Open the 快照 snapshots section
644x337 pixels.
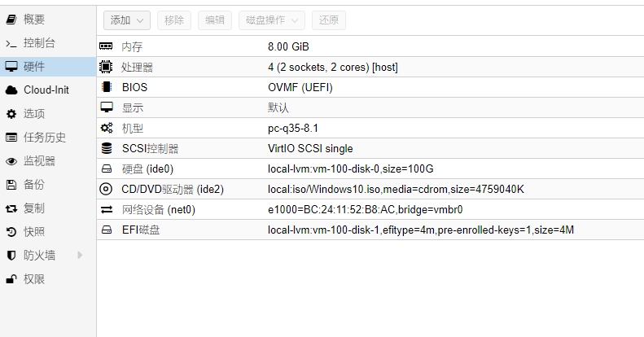tap(34, 232)
